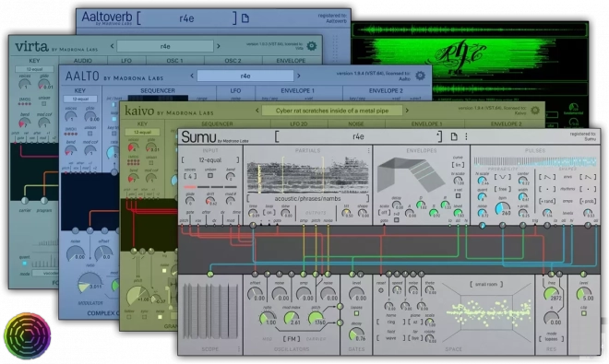Image resolution: width=609 pixels, height=364 pixels.
Task: Go to next preset in Aalto
Action: [x=299, y=76]
